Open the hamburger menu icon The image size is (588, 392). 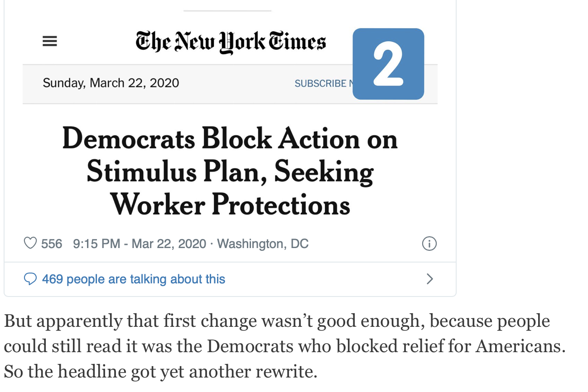tap(50, 42)
